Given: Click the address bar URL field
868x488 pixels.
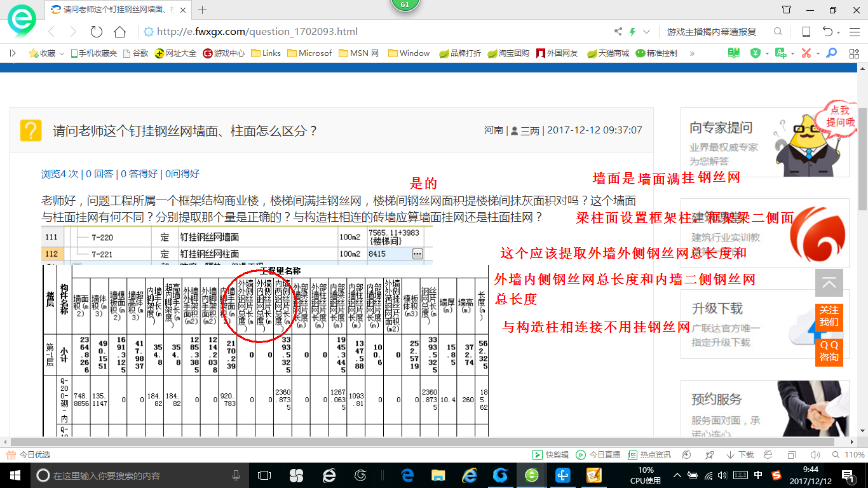Looking at the screenshot, I should (x=375, y=32).
